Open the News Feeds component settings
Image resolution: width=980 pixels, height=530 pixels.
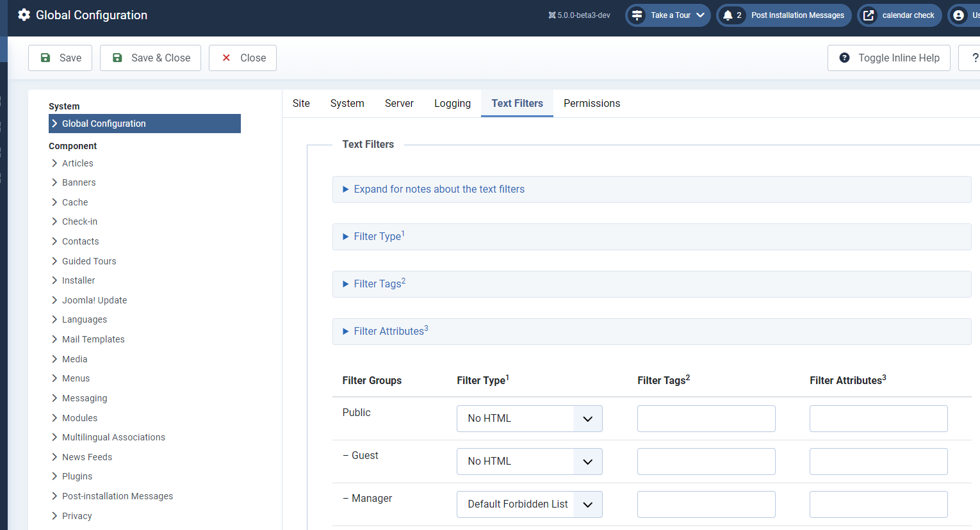point(87,457)
